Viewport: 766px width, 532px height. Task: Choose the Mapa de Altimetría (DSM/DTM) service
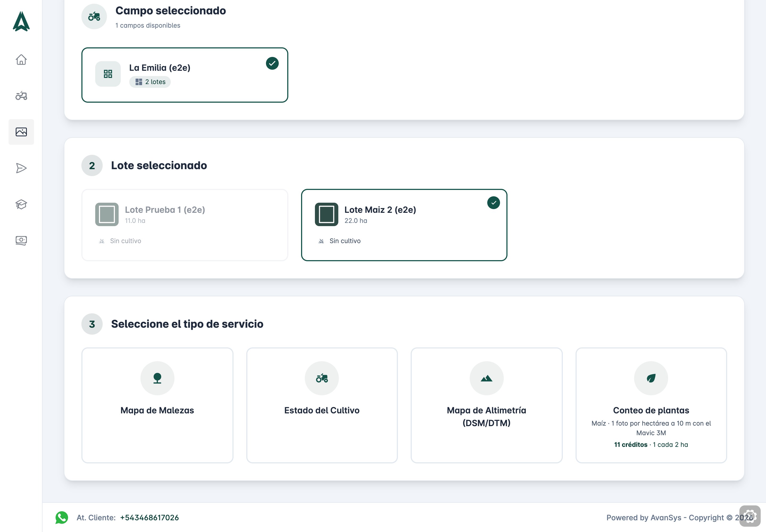point(487,405)
